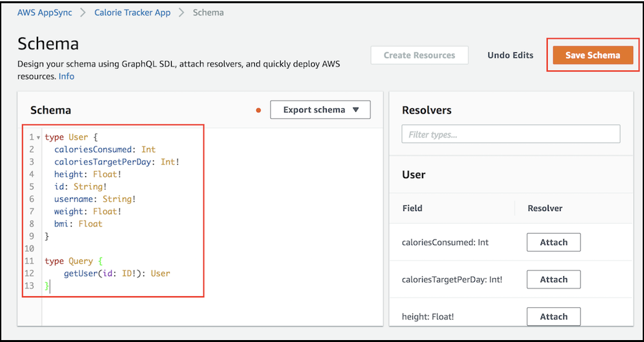Open the AWS AppSync breadcrumb link
The width and height of the screenshot is (644, 342).
tap(45, 13)
